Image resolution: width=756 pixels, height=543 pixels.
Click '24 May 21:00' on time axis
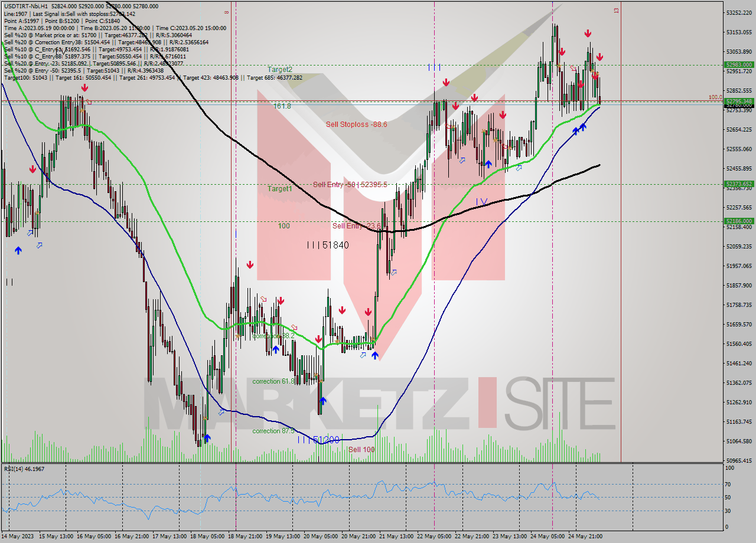pyautogui.click(x=586, y=536)
